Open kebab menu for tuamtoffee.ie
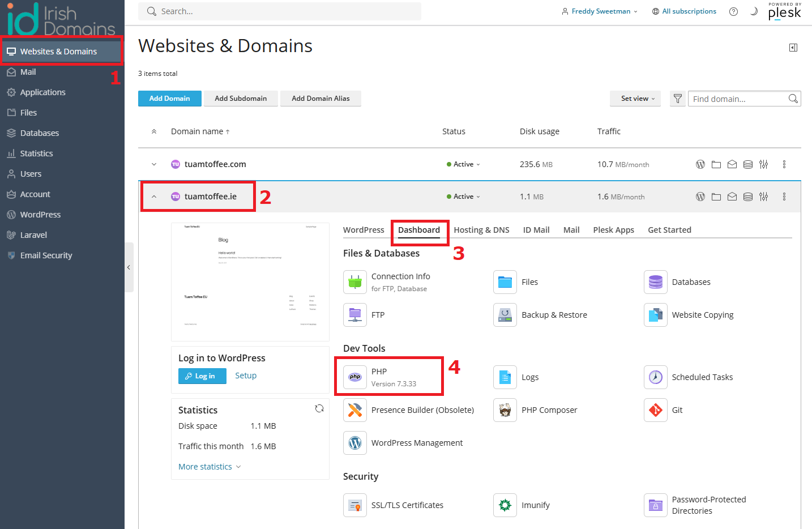The height and width of the screenshot is (529, 812). point(784,197)
